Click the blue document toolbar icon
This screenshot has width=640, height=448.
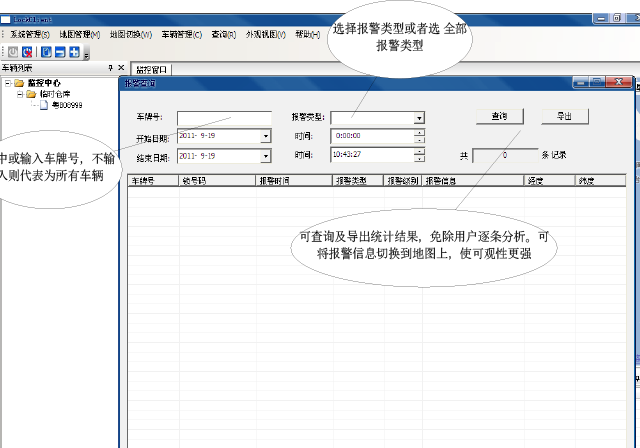coord(46,52)
